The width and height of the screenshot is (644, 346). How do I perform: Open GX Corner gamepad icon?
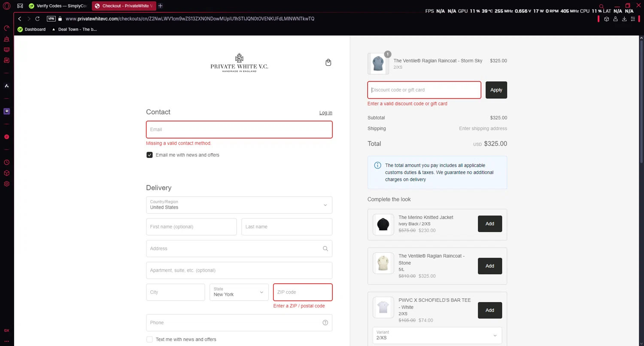tap(20, 6)
